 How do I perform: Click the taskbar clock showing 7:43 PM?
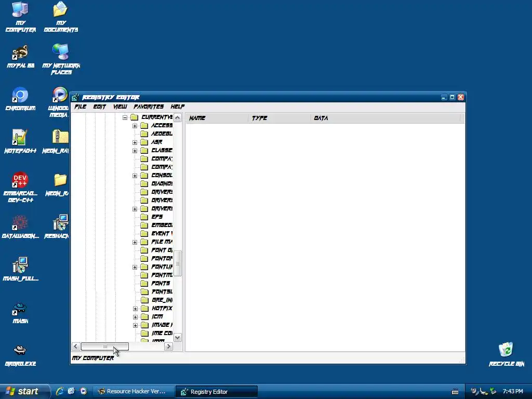513,391
